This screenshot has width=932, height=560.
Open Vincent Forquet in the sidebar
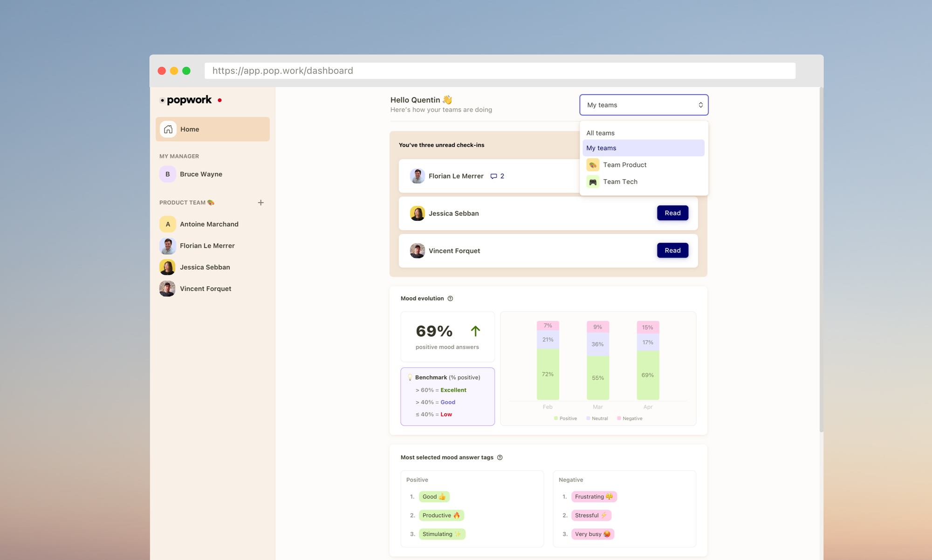[x=205, y=289]
